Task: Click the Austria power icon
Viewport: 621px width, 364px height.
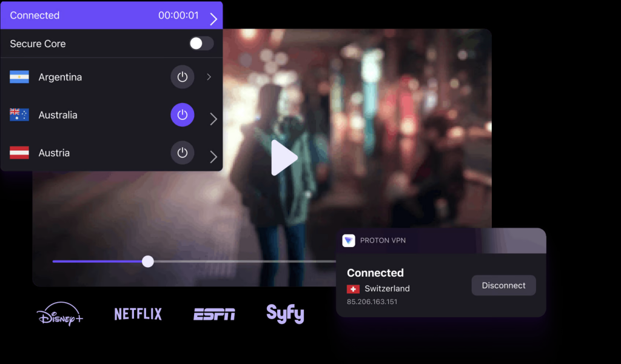Action: 183,153
